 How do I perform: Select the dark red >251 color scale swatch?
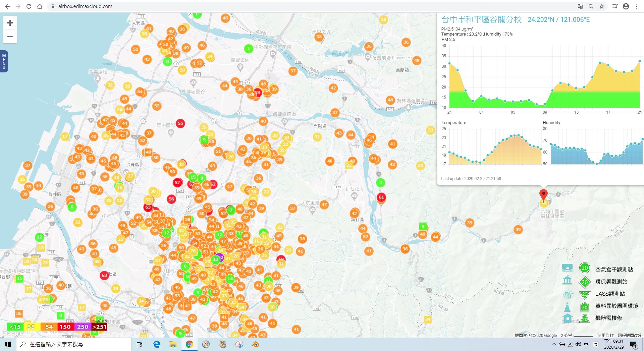coord(99,327)
